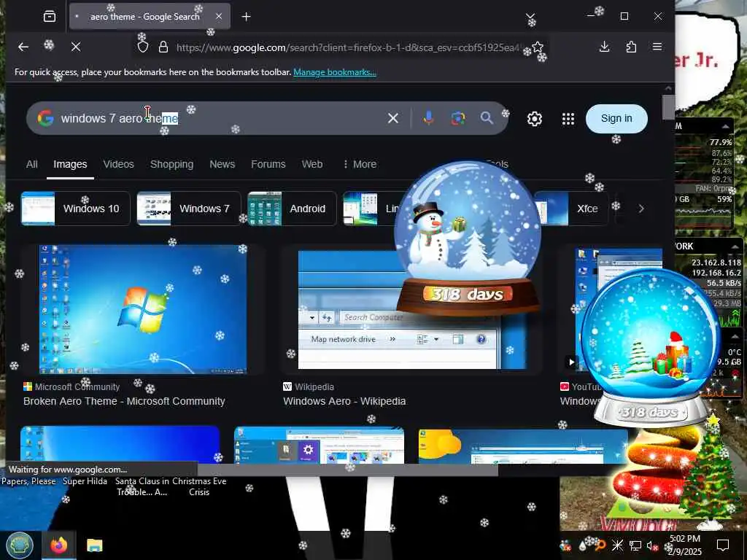Stop loading the page
Viewport: 747px width, 560px height.
click(x=76, y=47)
